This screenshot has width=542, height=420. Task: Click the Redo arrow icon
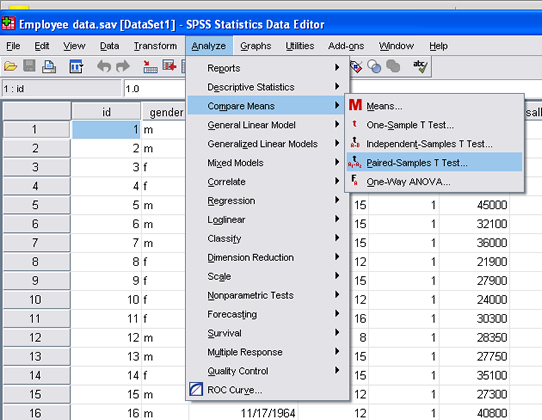pos(123,66)
